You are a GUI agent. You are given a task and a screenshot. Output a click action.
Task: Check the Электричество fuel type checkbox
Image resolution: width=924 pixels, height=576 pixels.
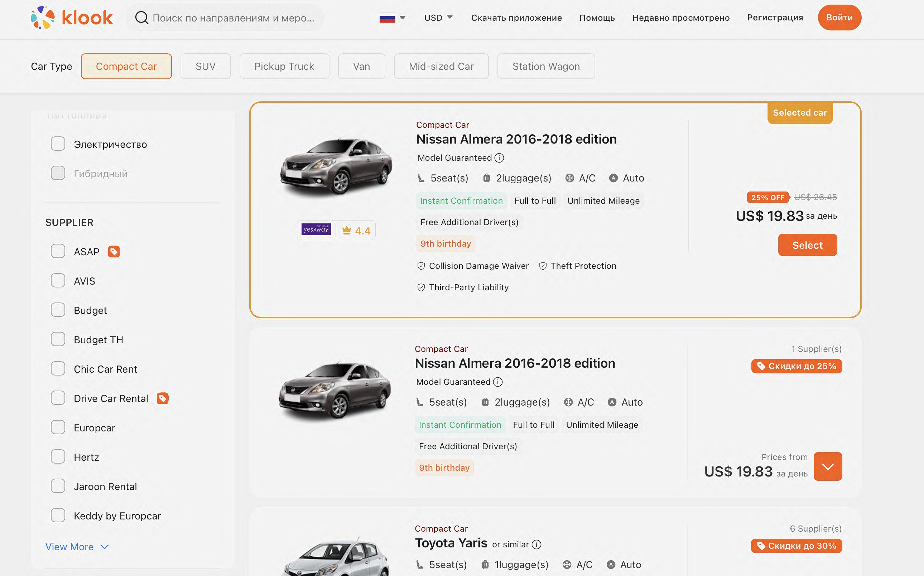58,144
